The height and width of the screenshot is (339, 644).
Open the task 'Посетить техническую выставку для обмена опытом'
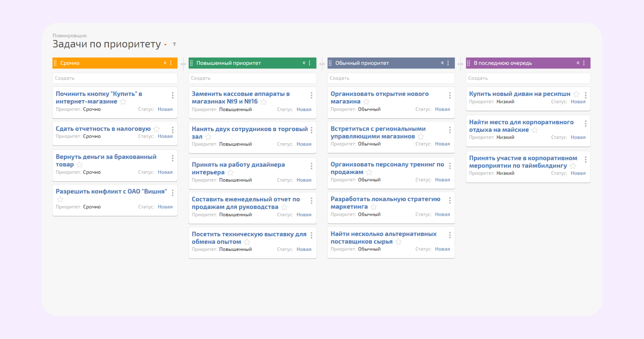tap(249, 235)
